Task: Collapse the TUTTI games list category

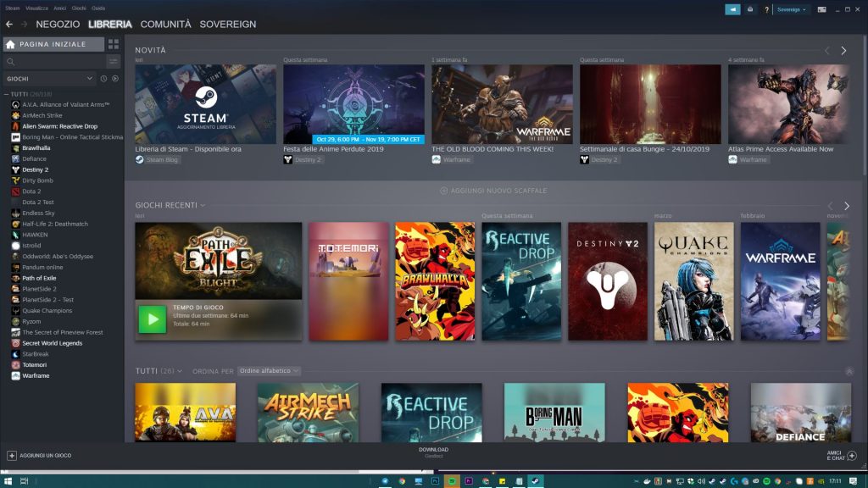Action: click(6, 94)
